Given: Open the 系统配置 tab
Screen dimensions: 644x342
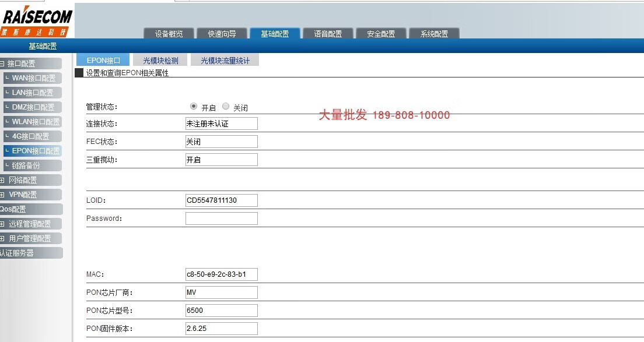Looking at the screenshot, I should pyautogui.click(x=434, y=34).
